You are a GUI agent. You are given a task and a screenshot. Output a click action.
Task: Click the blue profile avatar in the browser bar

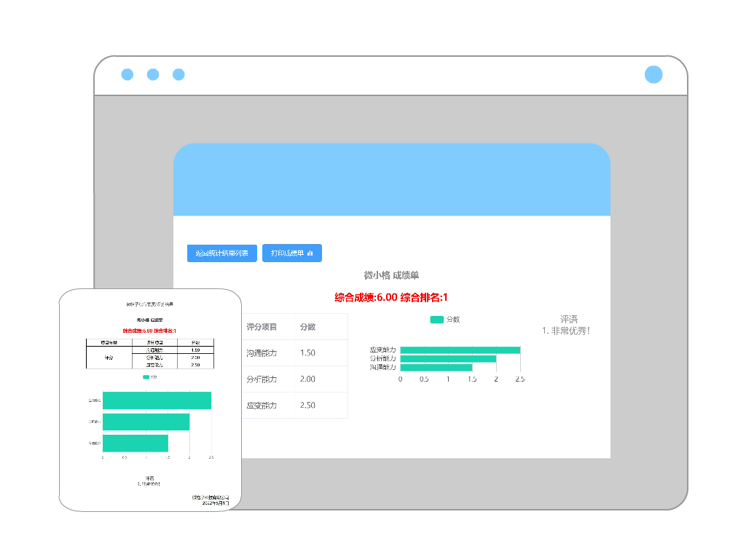(652, 74)
